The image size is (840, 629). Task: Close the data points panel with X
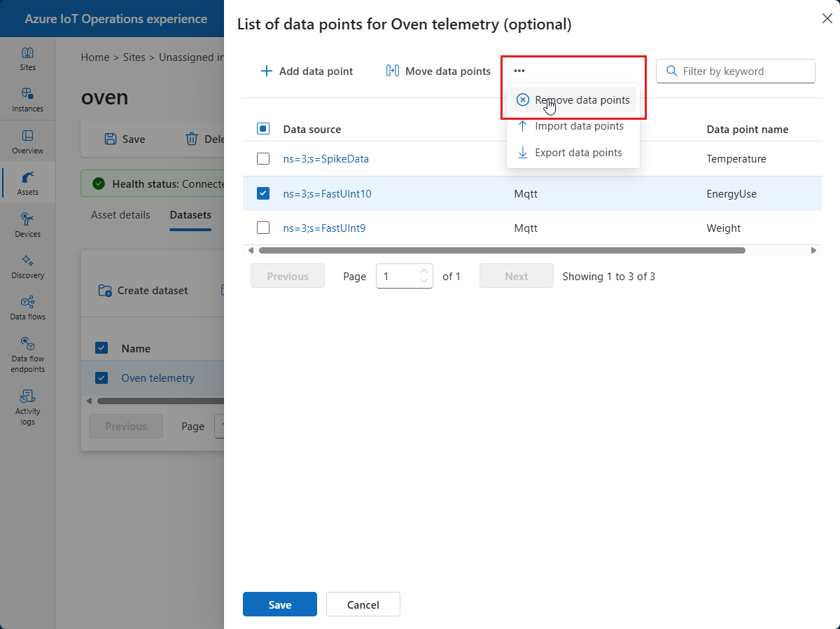[827, 18]
